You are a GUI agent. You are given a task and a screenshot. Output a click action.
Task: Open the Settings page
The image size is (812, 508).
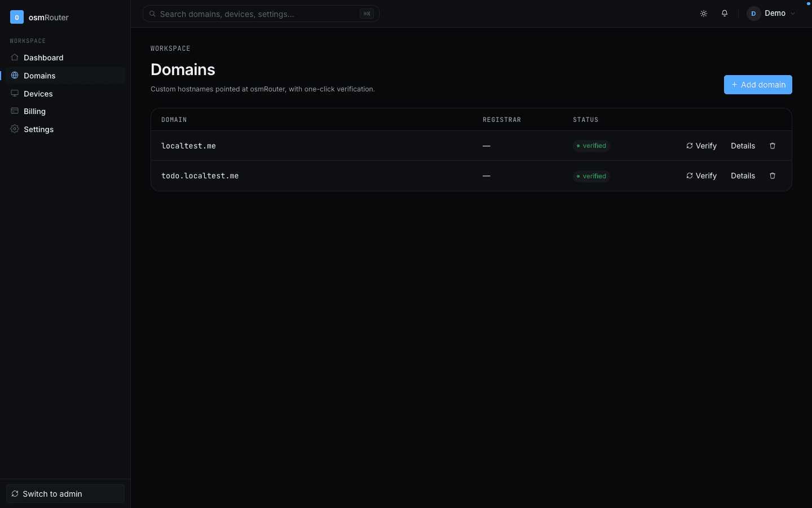tap(65, 129)
